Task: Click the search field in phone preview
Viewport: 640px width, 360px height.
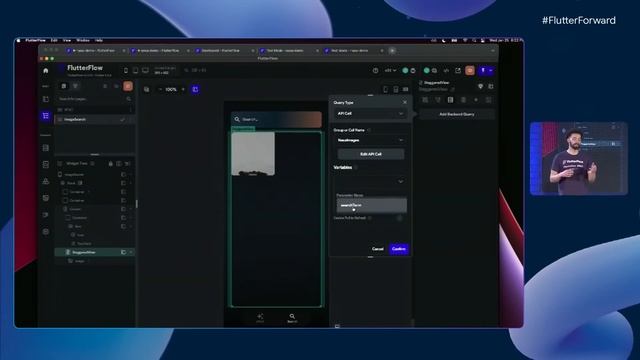Action: click(276, 119)
